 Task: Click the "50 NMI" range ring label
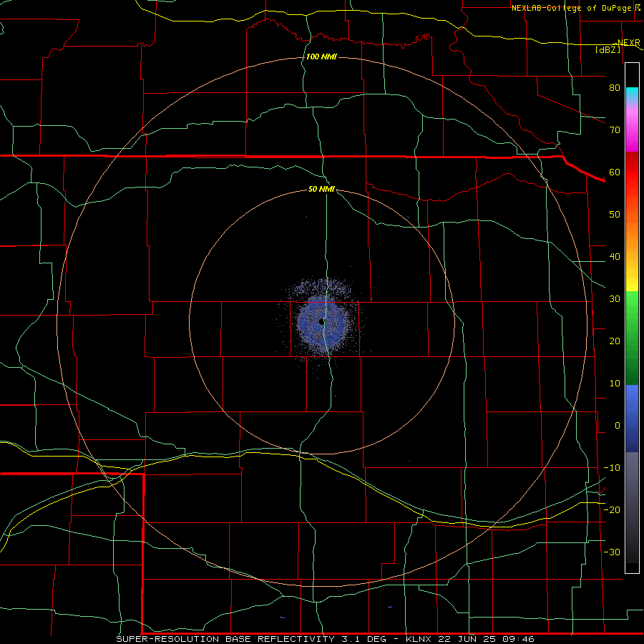[321, 189]
